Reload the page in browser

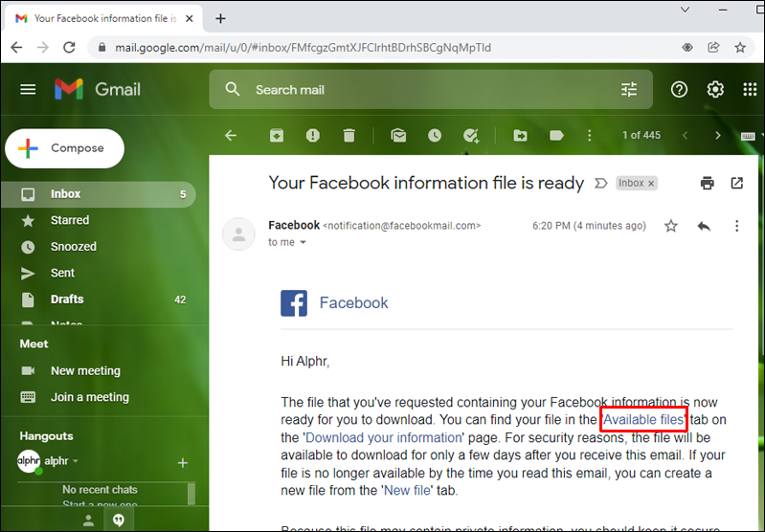point(69,47)
